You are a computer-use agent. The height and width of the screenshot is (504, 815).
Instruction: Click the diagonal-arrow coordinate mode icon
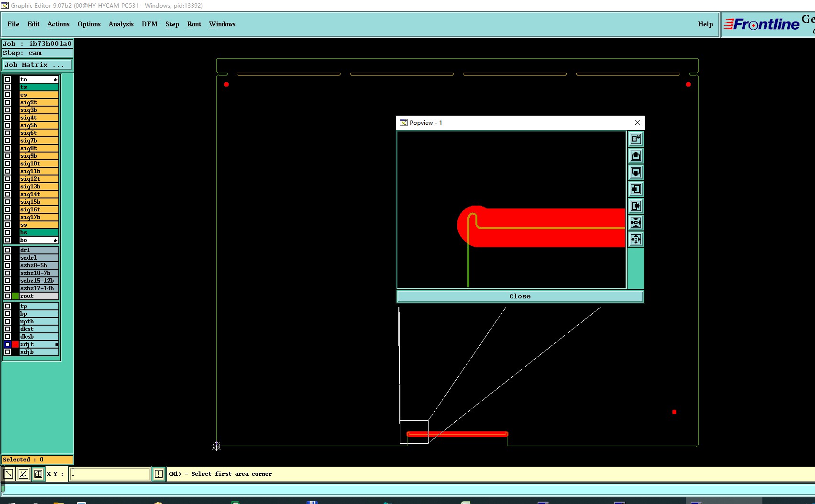tap(9, 474)
